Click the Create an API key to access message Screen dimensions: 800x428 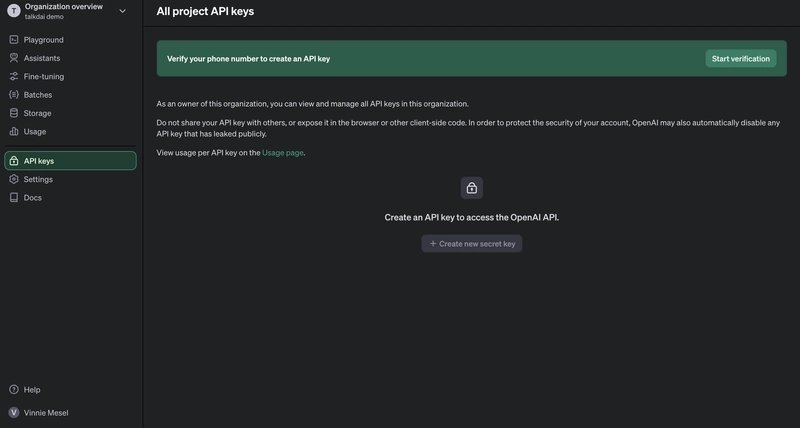472,217
